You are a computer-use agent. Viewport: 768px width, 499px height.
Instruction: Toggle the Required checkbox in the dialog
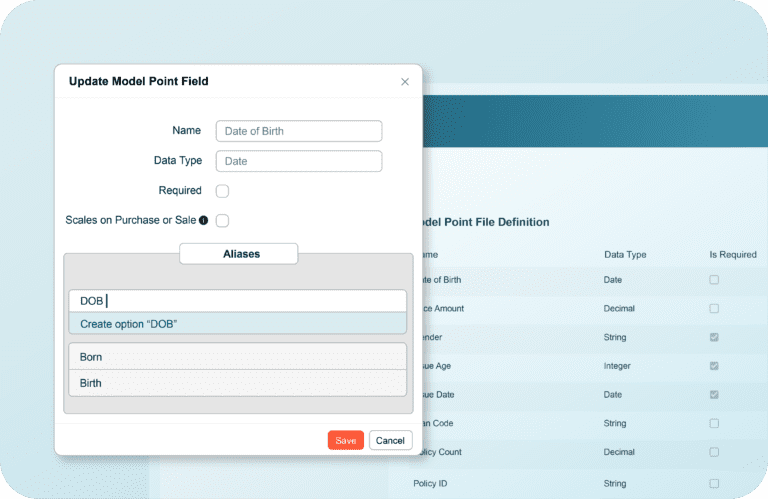(x=223, y=191)
